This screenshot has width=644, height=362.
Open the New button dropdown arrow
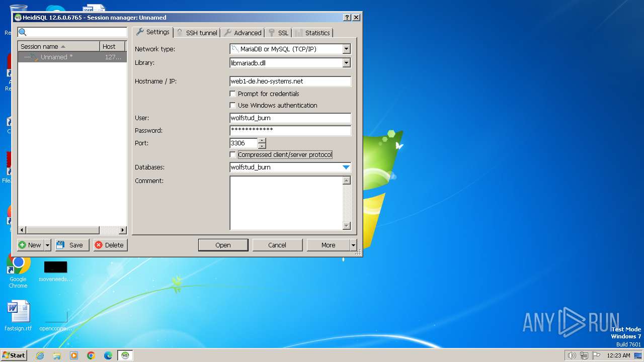pyautogui.click(x=48, y=245)
